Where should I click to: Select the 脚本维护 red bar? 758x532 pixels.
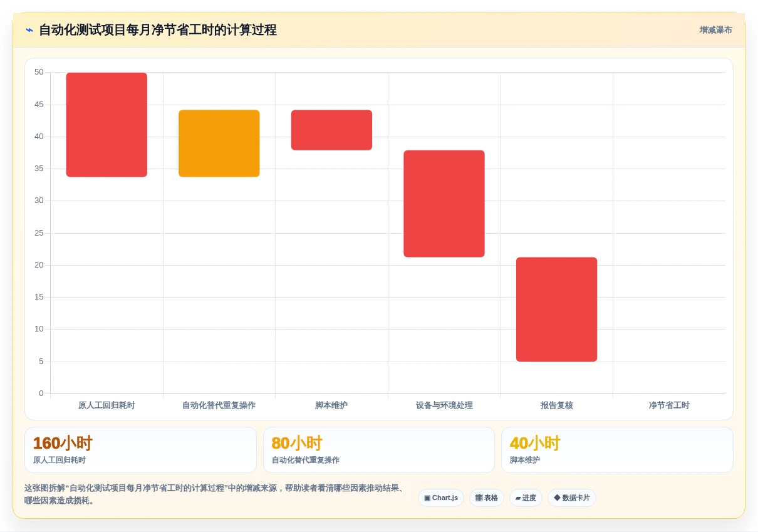331,130
